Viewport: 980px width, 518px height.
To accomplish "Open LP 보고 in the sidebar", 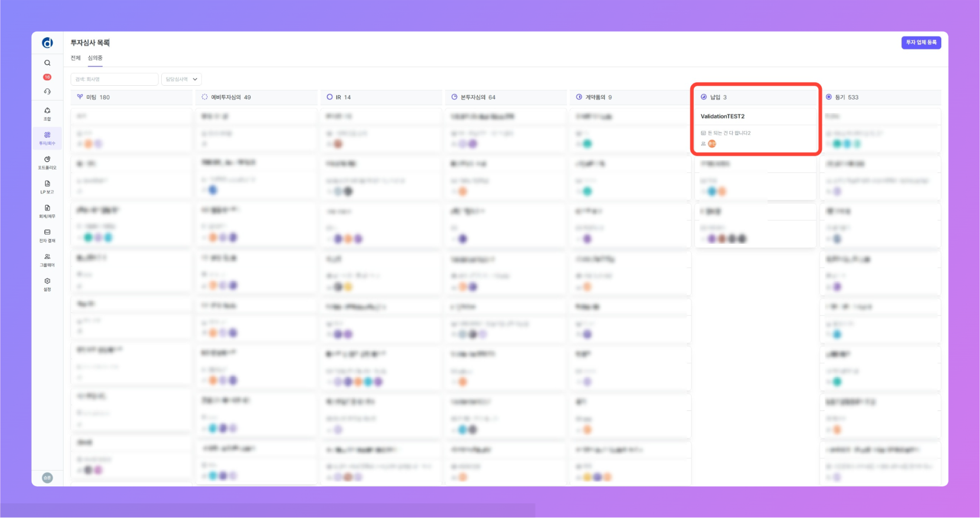I will point(47,187).
